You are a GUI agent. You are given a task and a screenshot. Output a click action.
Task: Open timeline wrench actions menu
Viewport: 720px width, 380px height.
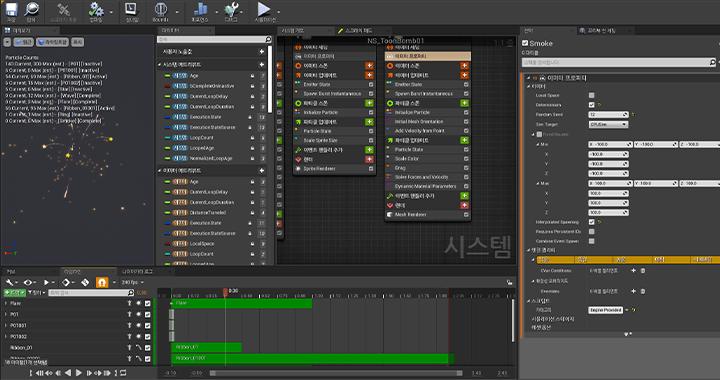11,282
